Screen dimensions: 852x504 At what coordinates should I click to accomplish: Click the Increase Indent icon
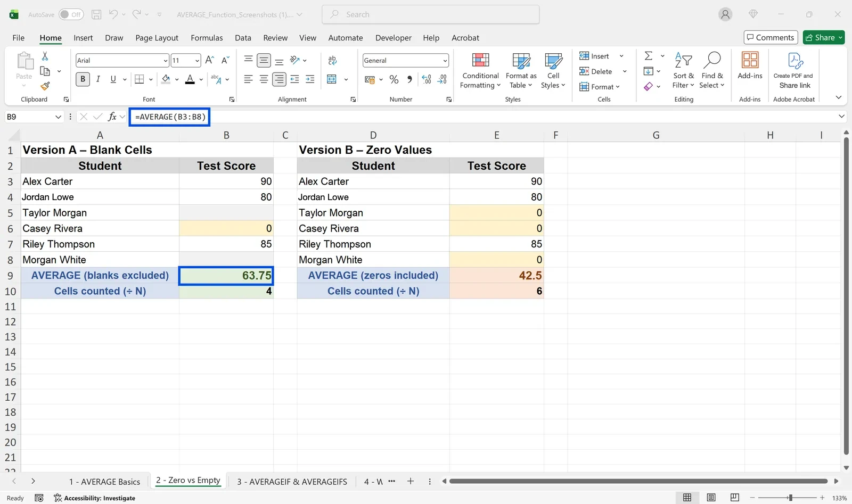pos(310,79)
